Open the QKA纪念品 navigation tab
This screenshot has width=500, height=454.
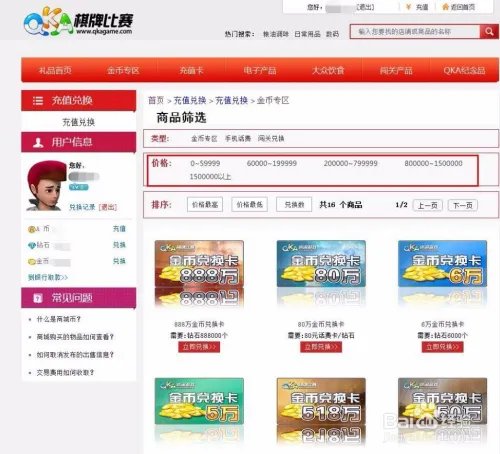[x=464, y=70]
